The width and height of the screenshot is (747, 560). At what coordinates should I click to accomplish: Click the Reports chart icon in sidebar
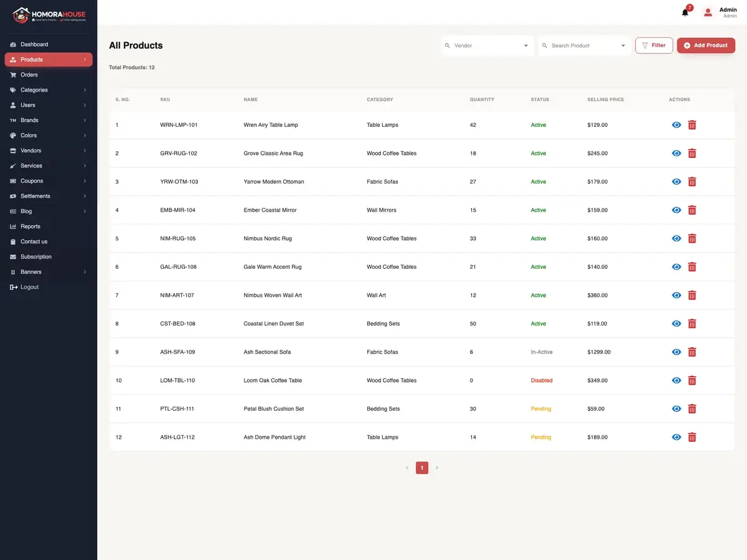coord(13,226)
